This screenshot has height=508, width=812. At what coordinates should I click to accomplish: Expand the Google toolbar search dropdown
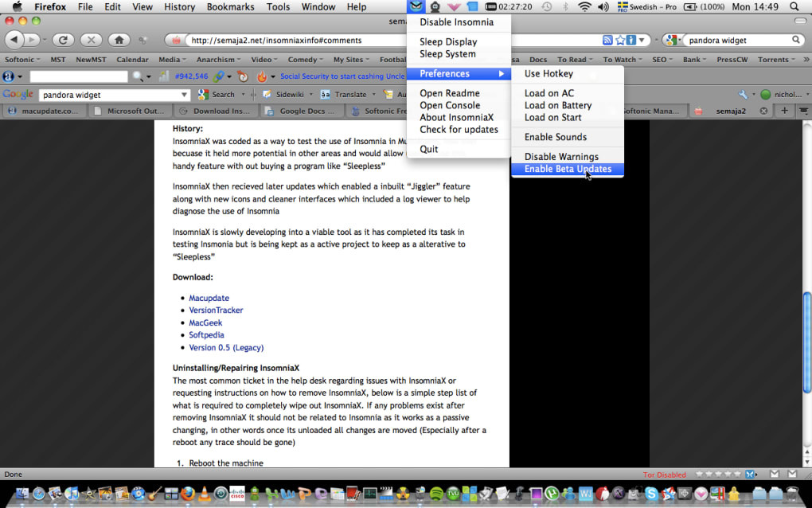coord(184,95)
